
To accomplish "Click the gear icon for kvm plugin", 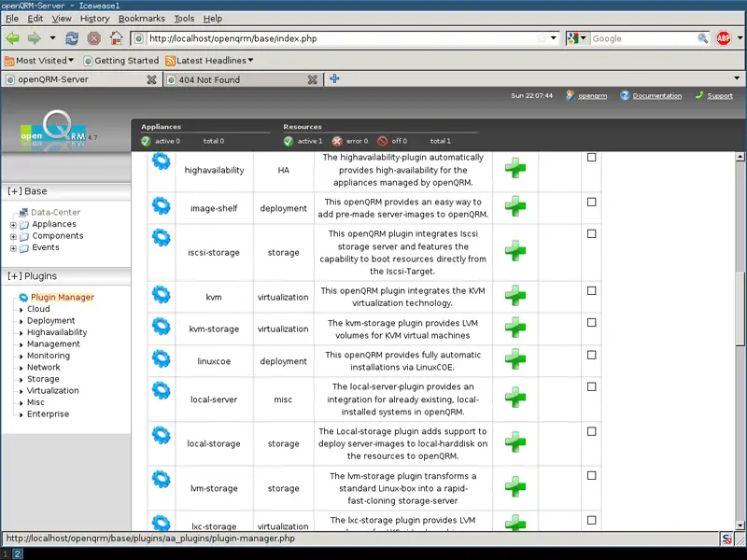I will point(162,294).
